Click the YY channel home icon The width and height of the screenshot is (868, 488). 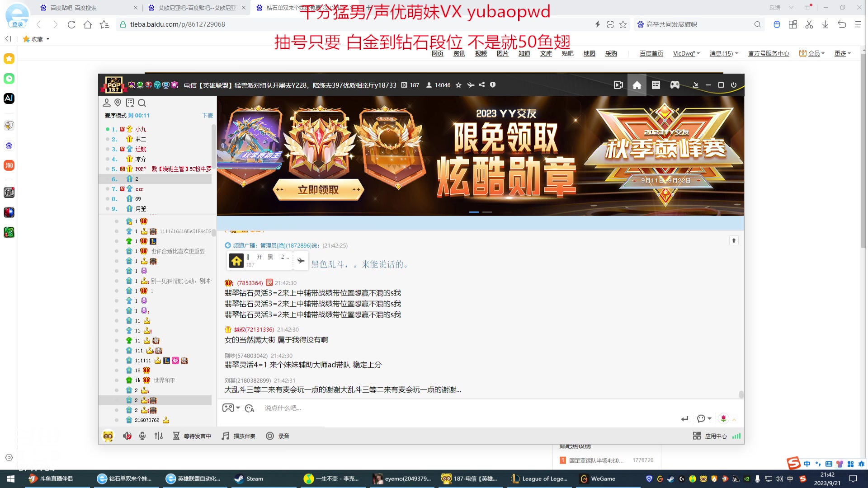pos(637,85)
